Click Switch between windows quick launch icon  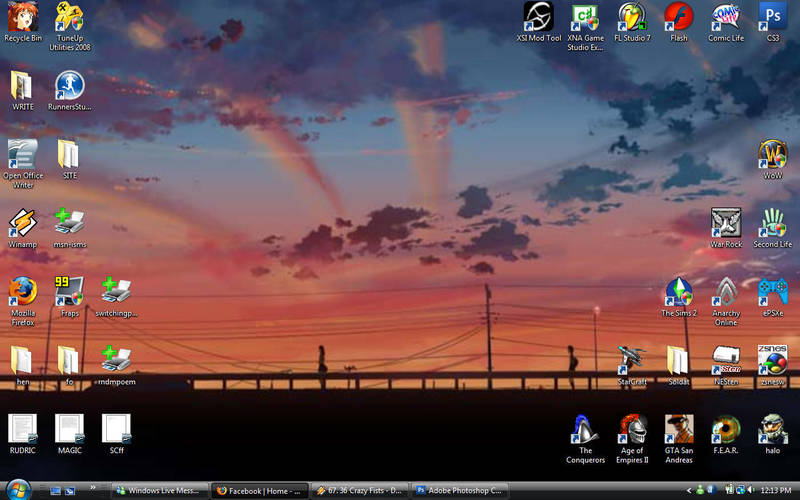coord(70,491)
